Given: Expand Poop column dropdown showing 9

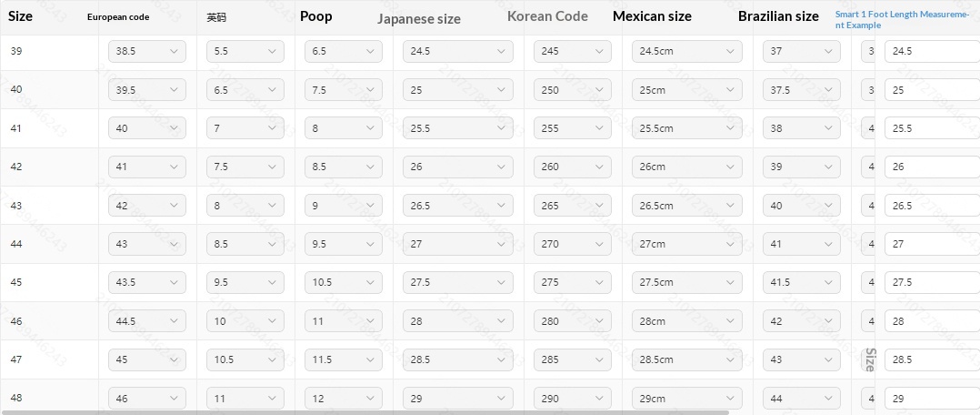Looking at the screenshot, I should point(343,206).
